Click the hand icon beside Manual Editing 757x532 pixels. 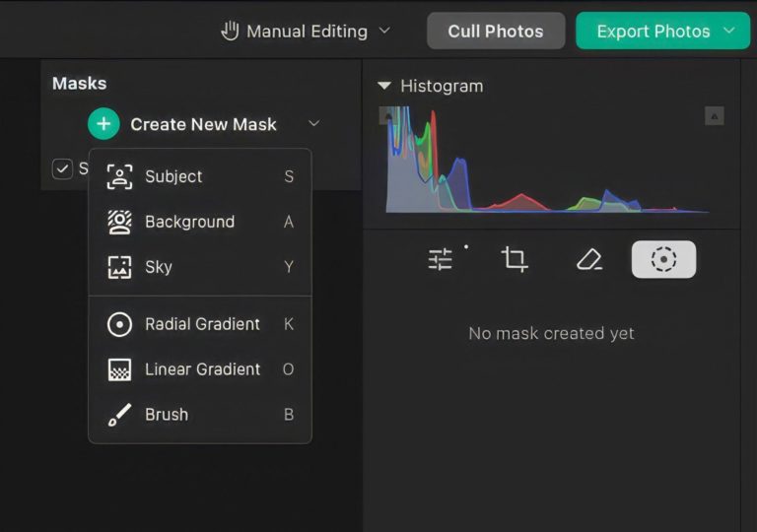(230, 32)
